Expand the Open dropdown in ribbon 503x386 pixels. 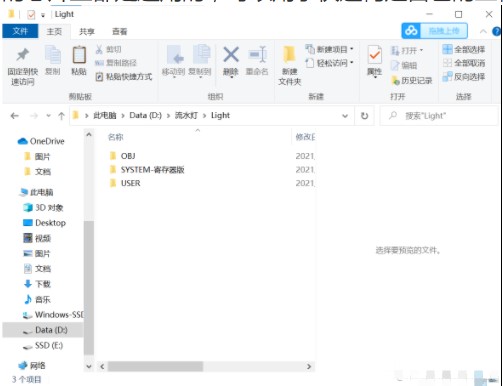point(407,50)
